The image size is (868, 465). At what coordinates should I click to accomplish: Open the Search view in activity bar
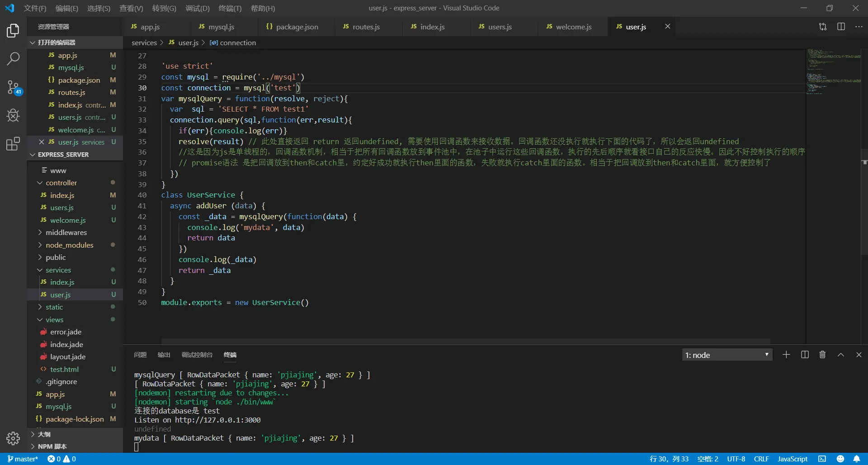[13, 58]
